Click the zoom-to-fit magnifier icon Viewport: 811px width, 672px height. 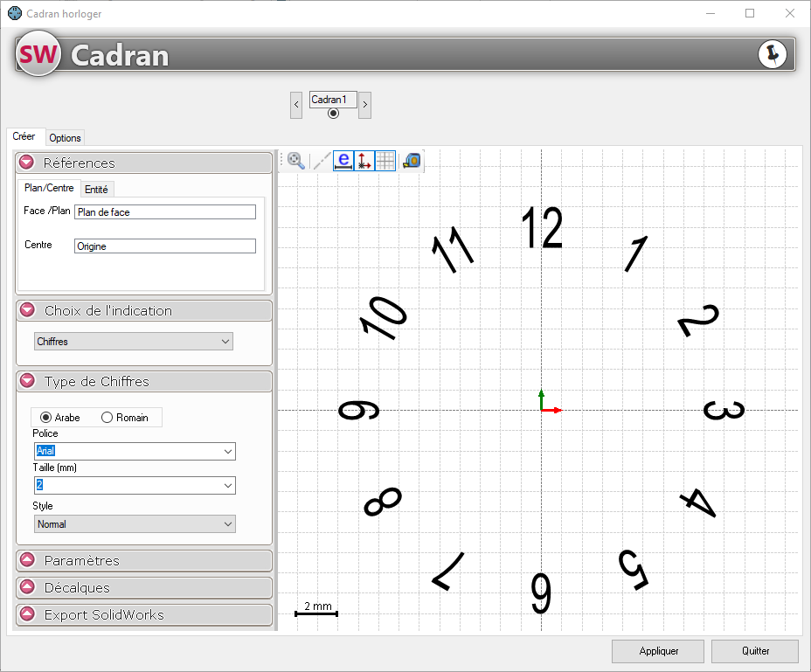tap(296, 161)
